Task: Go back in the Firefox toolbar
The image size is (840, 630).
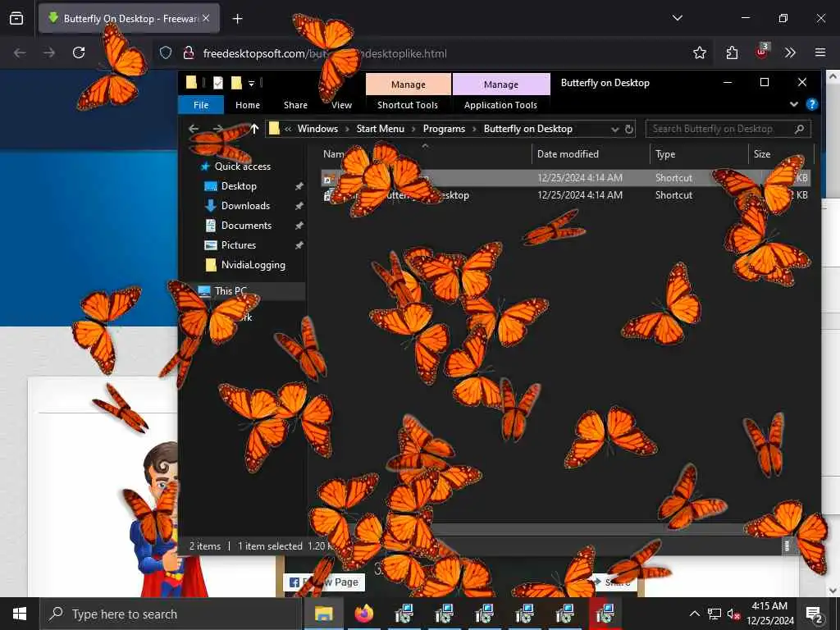Action: (x=20, y=52)
